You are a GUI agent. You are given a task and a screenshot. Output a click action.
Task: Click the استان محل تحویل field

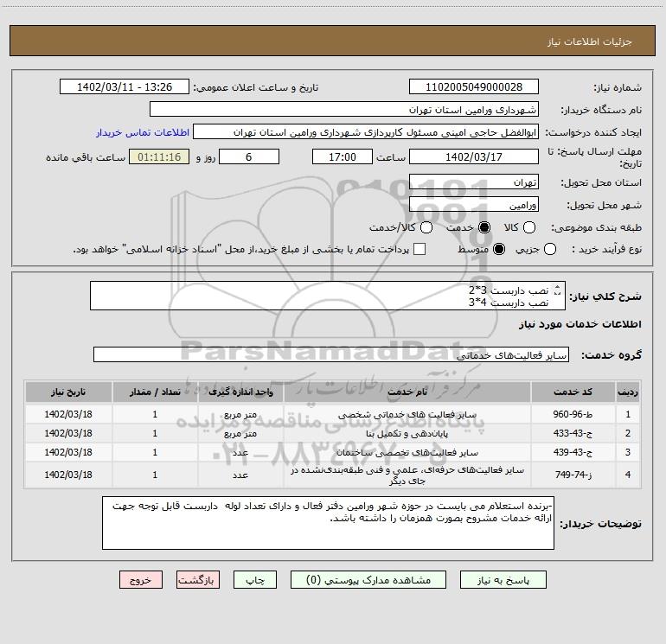(x=474, y=182)
